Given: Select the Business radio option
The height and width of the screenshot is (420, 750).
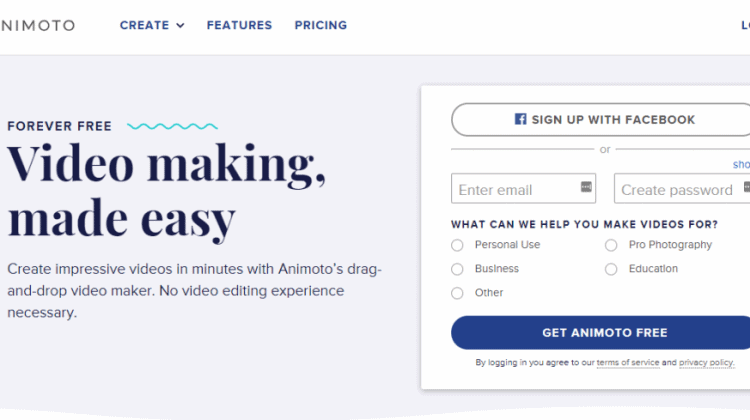Looking at the screenshot, I should (457, 269).
